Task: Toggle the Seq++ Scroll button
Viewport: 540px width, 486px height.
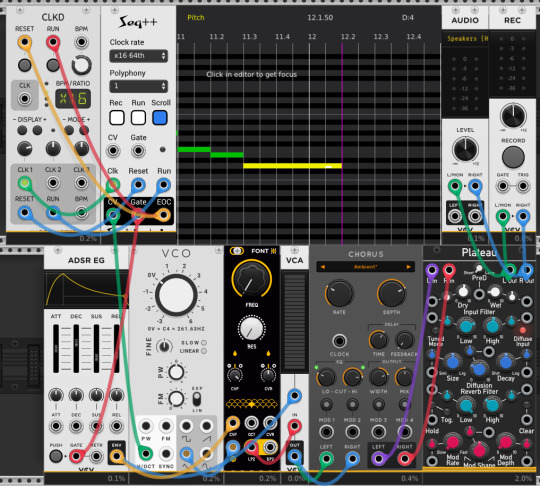Action: coord(160,118)
